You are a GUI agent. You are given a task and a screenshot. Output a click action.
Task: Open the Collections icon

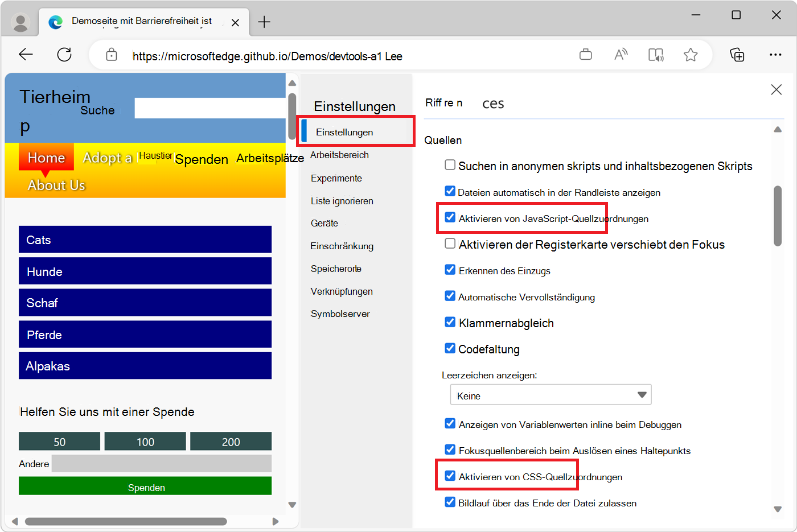pyautogui.click(x=737, y=54)
